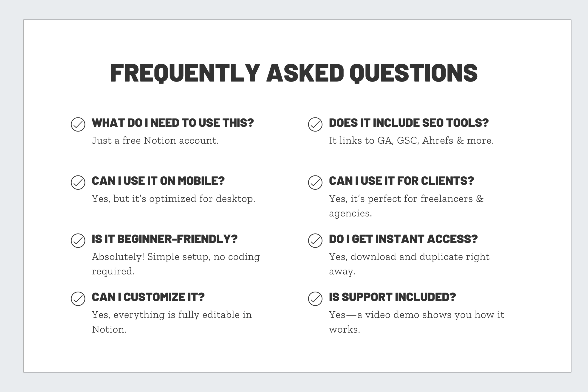Click 'Is support included?' heading

[x=392, y=297]
